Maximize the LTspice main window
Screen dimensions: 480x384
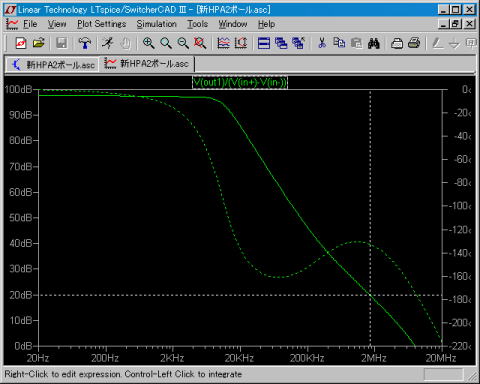456,10
